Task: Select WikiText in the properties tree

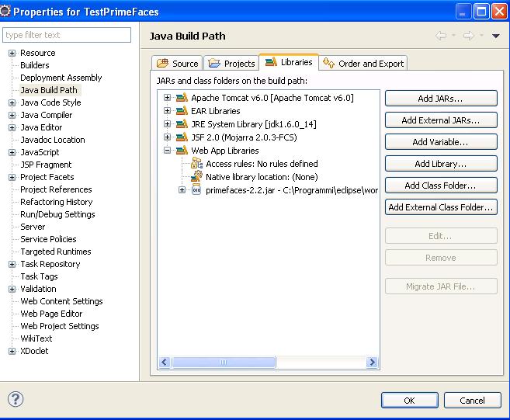Action: coord(36,338)
